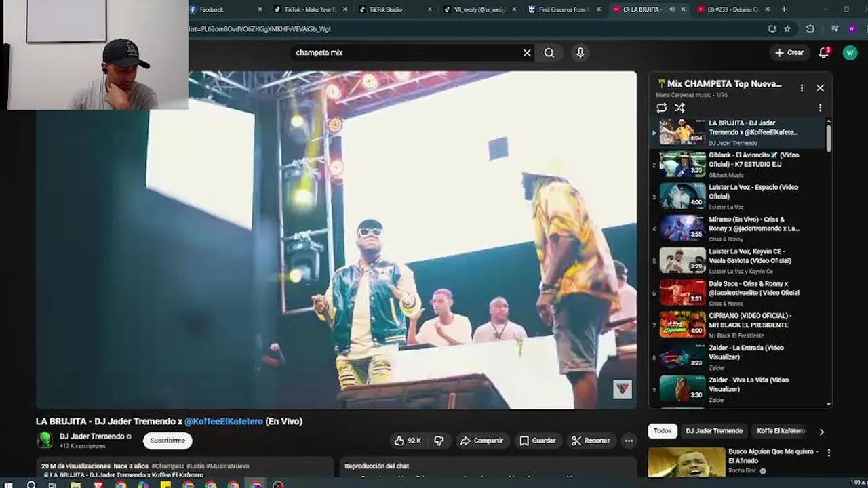868x488 pixels.
Task: Play Dale Saca - Criss & Ronny
Action: 738,293
